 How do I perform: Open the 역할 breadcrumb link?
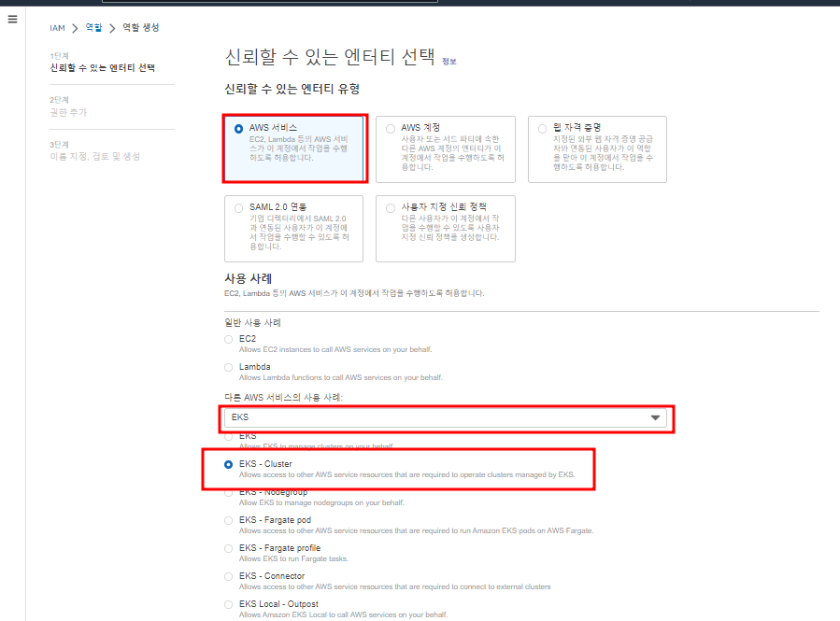click(x=93, y=27)
